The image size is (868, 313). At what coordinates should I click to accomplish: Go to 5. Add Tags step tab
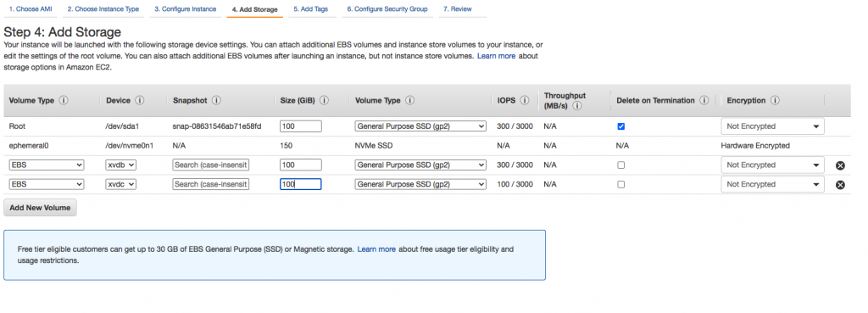(x=310, y=9)
